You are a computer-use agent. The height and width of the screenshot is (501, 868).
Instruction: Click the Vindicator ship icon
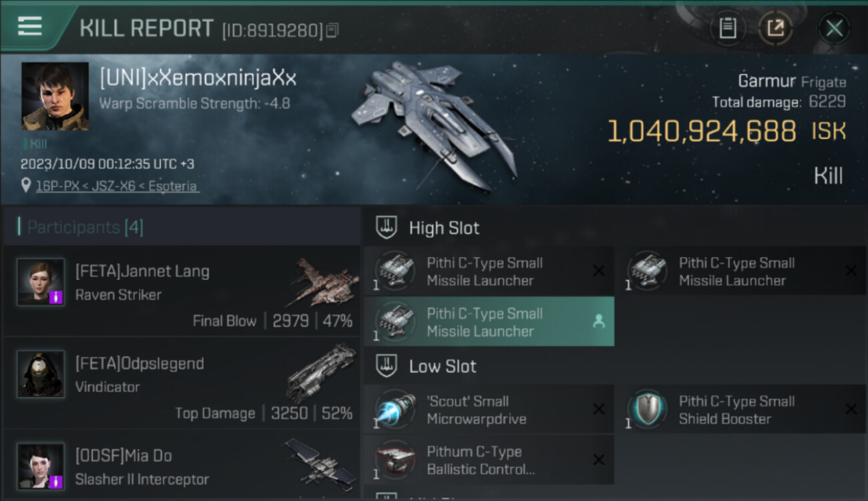[x=322, y=374]
